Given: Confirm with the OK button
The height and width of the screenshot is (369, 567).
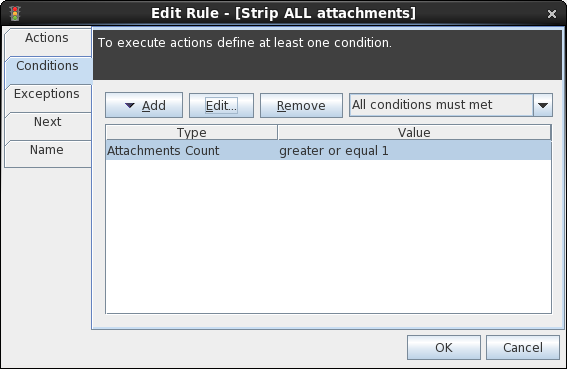Looking at the screenshot, I should tap(444, 348).
